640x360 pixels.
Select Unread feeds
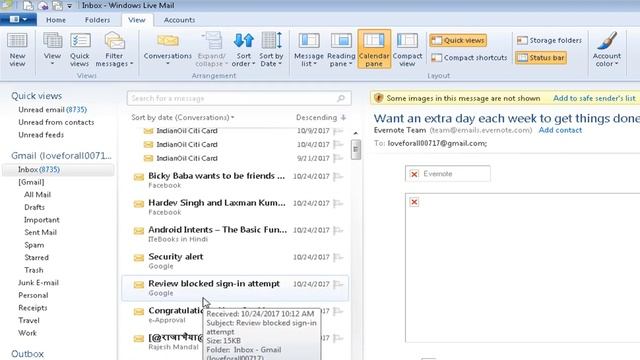(x=41, y=135)
